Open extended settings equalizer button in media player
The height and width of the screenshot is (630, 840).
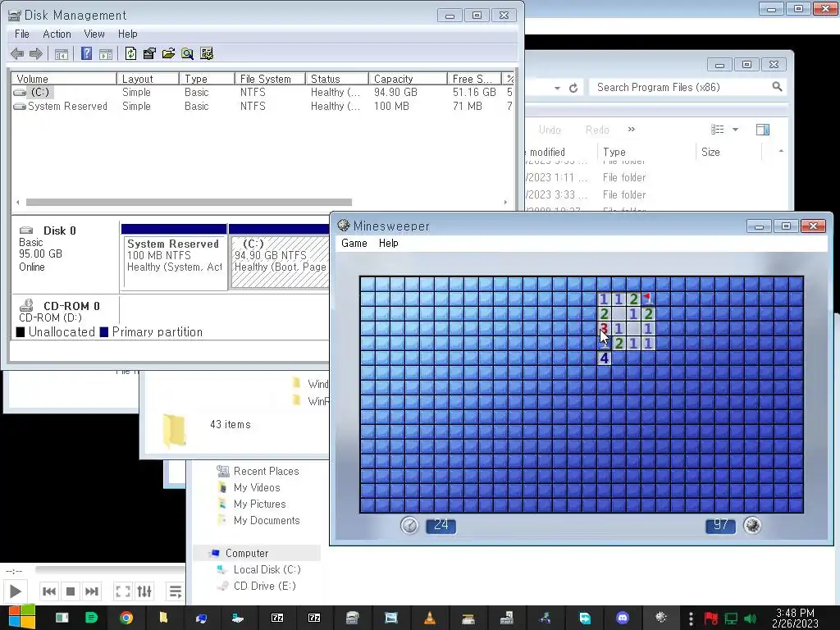(144, 591)
